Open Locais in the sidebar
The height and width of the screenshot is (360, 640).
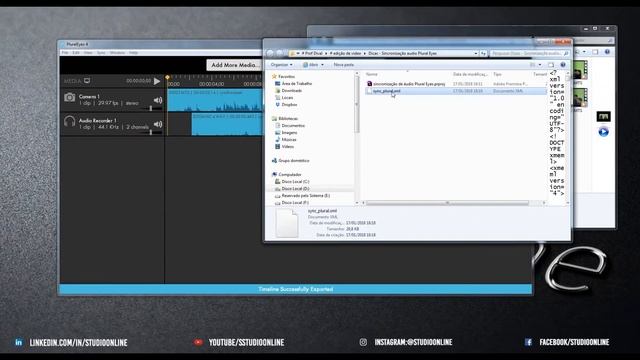[x=284, y=98]
